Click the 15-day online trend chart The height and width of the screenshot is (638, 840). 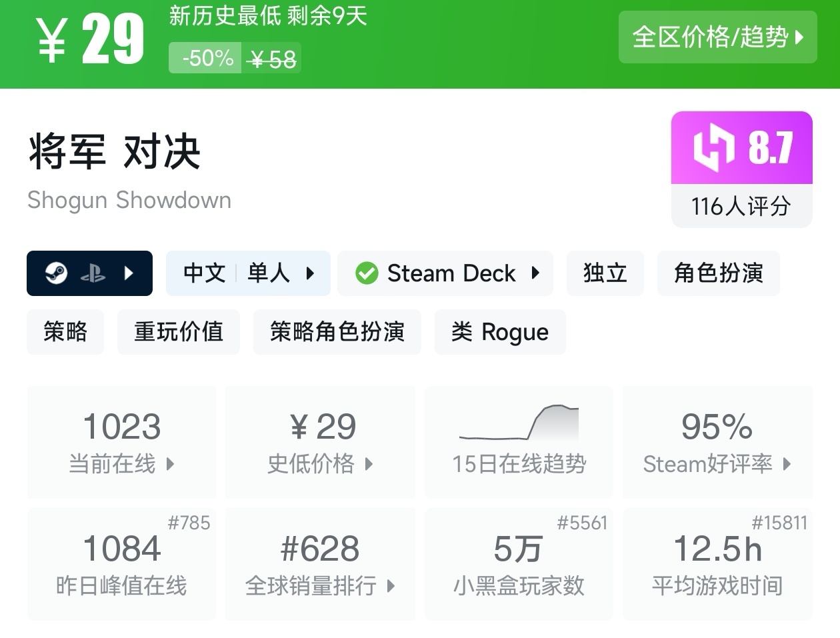(519, 424)
